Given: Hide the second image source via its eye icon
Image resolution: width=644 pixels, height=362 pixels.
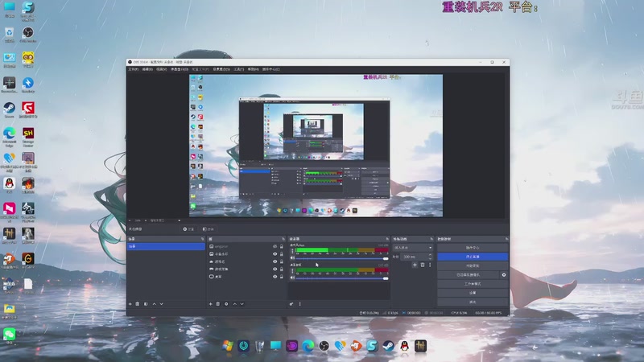Looking at the screenshot, I should (275, 254).
